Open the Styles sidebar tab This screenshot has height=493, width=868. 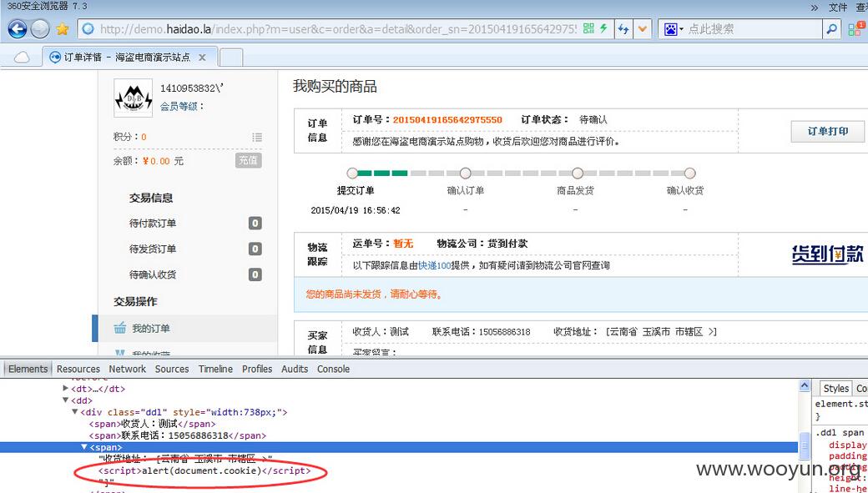coord(836,389)
